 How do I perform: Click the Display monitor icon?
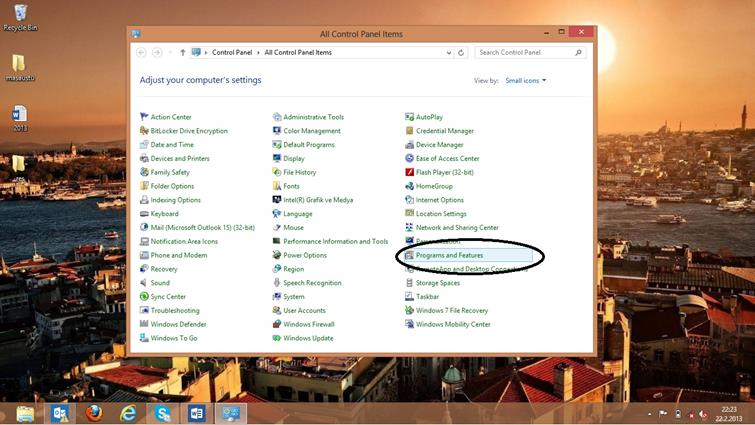pos(277,158)
